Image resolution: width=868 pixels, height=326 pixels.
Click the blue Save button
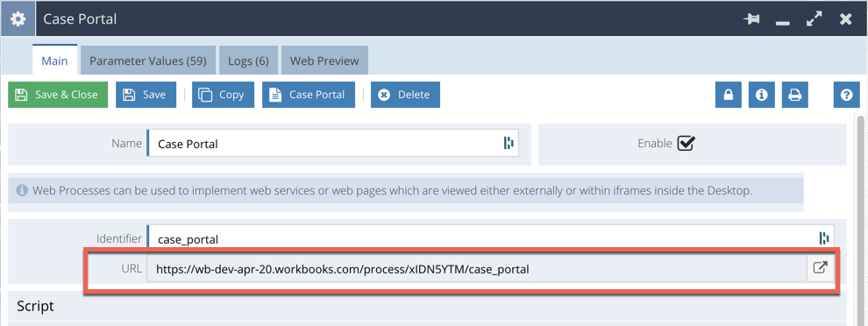click(146, 95)
